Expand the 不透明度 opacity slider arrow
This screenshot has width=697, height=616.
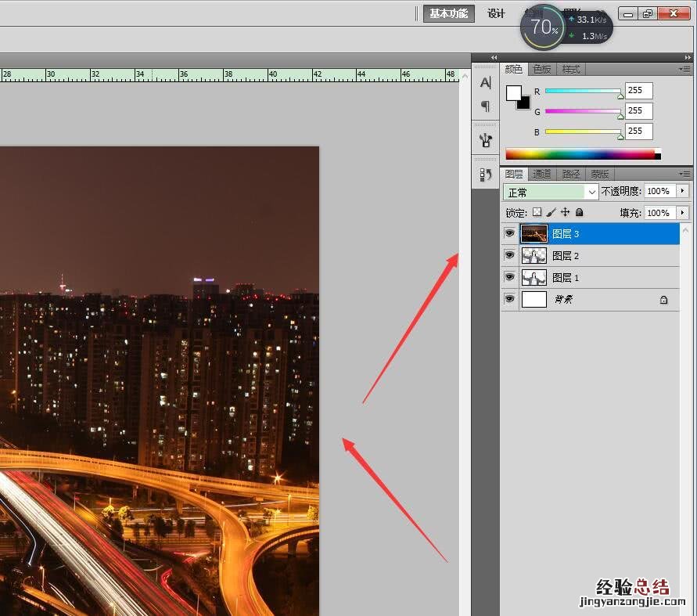pyautogui.click(x=682, y=191)
